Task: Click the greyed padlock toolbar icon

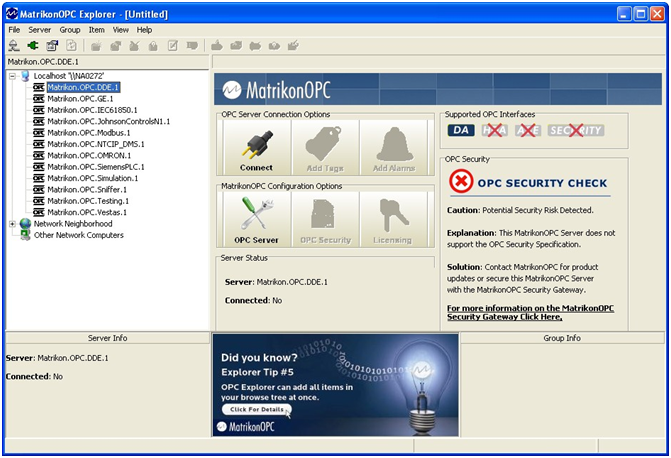Action: [153, 46]
